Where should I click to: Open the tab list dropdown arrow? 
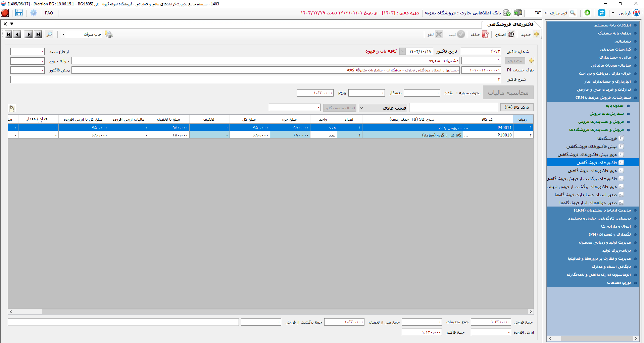(x=12, y=23)
